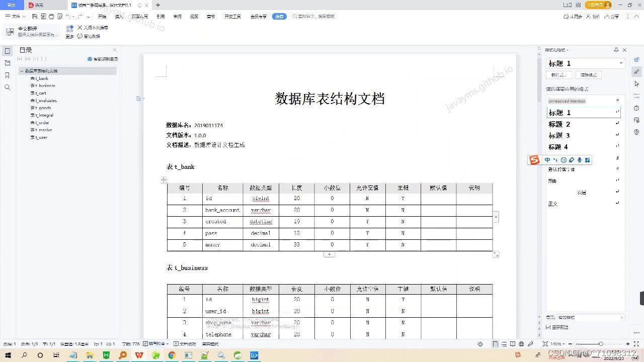Switch to the 首页 home tab
The image size is (644, 362).
[12, 5]
